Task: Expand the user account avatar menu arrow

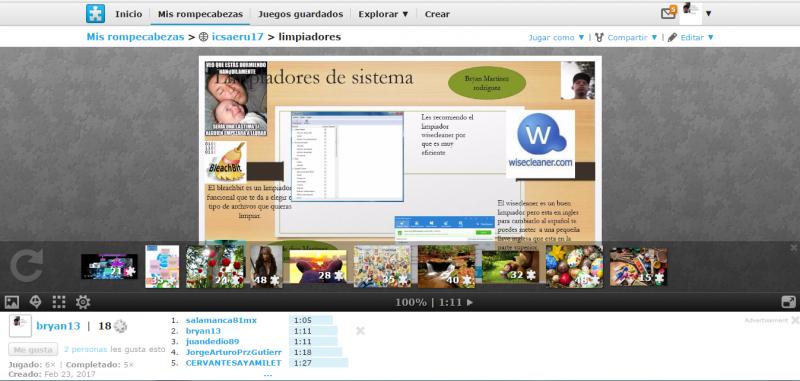Action: click(708, 14)
